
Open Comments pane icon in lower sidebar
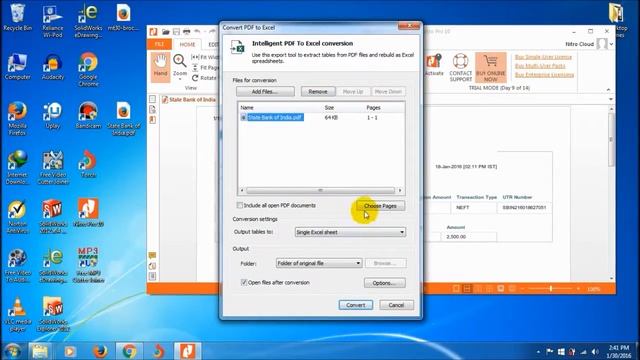point(153,256)
